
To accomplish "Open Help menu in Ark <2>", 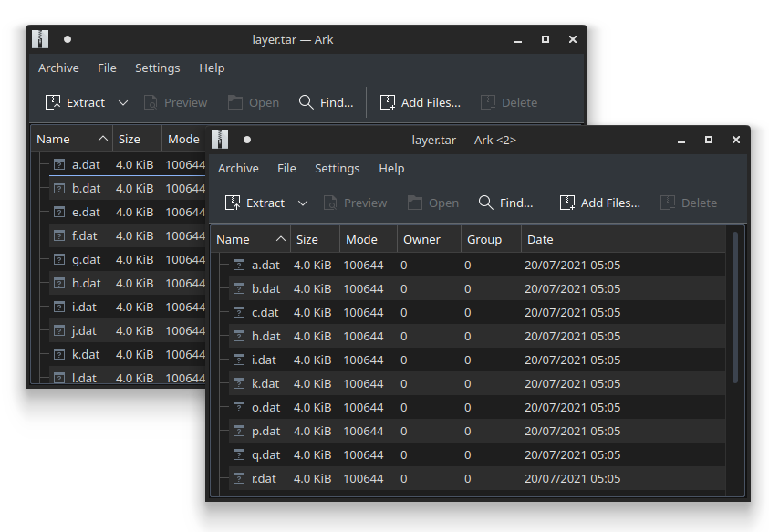I will tap(391, 168).
